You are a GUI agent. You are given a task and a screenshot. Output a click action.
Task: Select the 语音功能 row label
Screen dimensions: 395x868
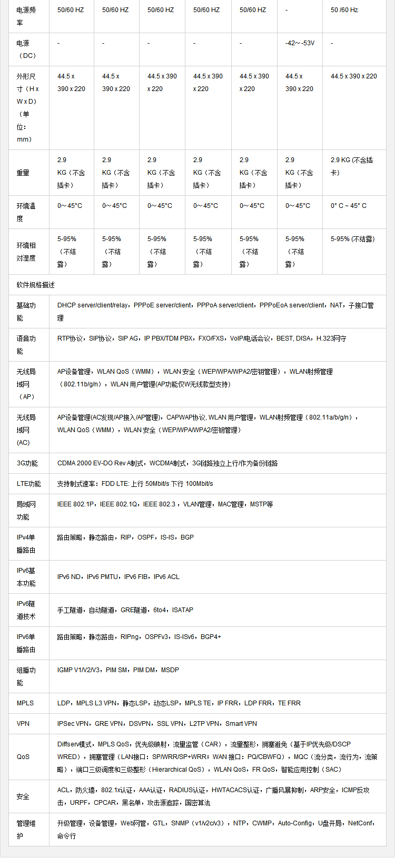coord(26,345)
